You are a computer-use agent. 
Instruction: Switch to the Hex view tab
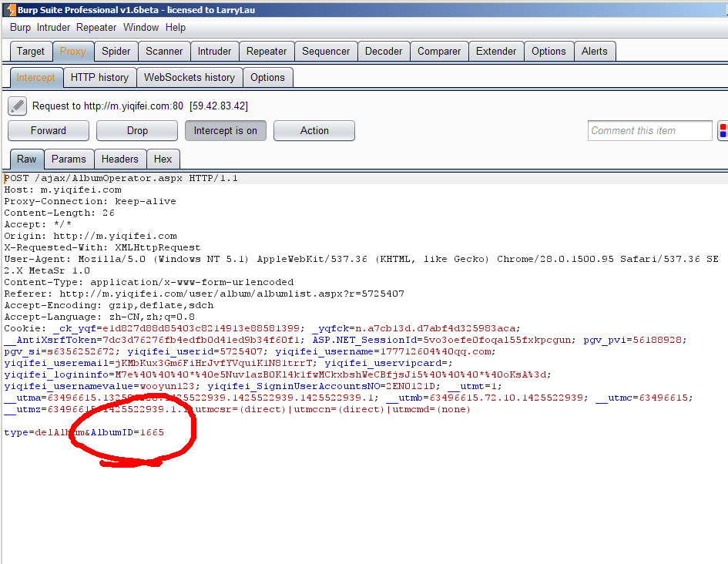[163, 159]
